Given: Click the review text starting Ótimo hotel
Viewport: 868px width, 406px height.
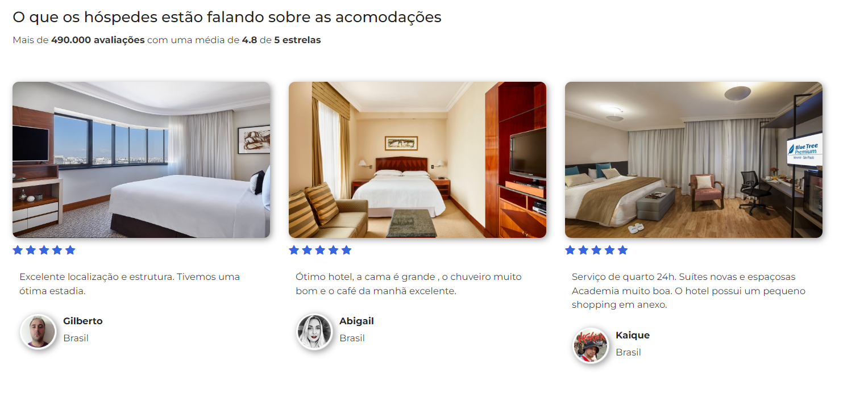Looking at the screenshot, I should 408,284.
